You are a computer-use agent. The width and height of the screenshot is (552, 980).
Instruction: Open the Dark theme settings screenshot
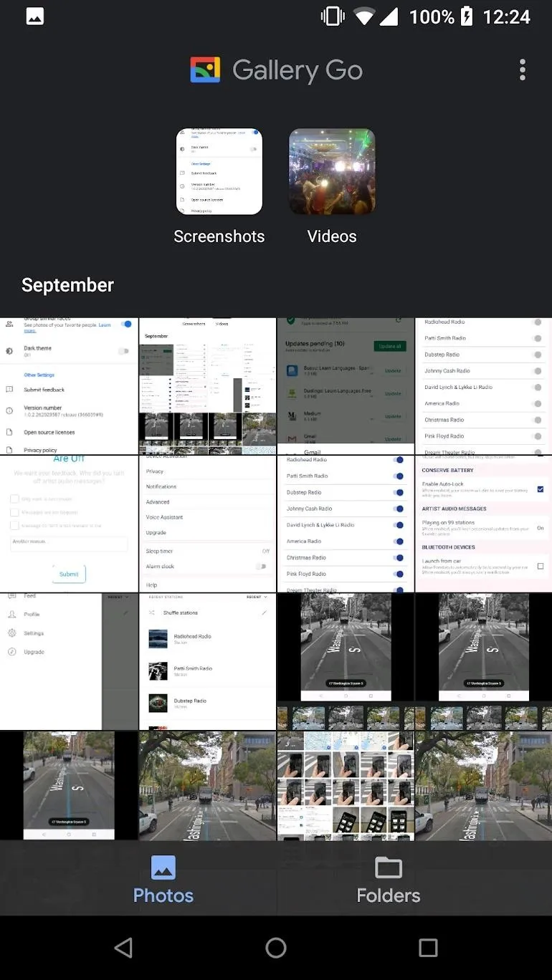point(69,386)
